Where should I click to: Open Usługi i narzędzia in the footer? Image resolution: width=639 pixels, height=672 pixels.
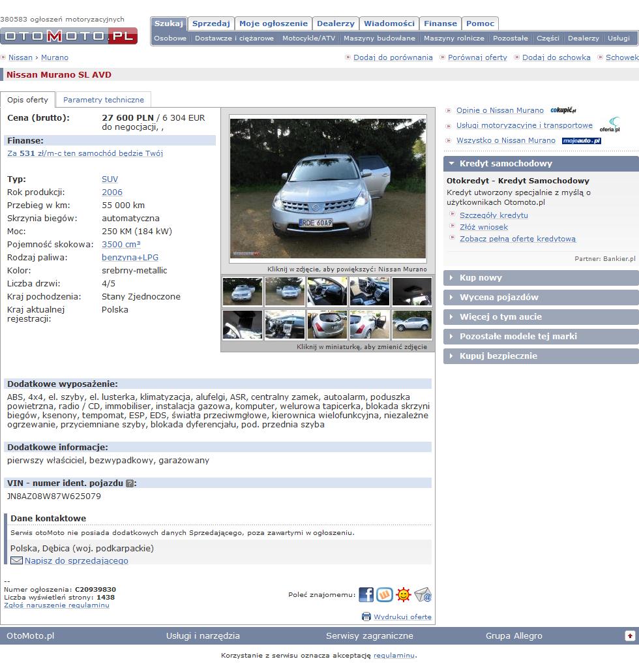203,636
